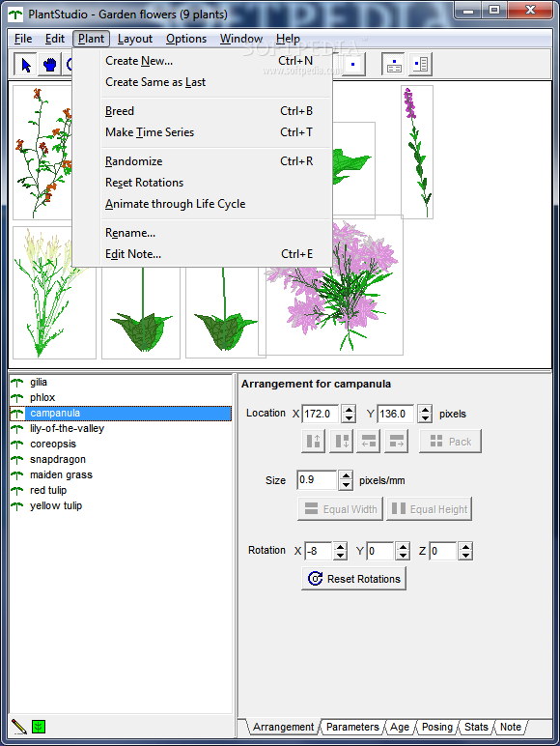Switch to the Posing tab
The image size is (560, 746).
pyautogui.click(x=436, y=727)
